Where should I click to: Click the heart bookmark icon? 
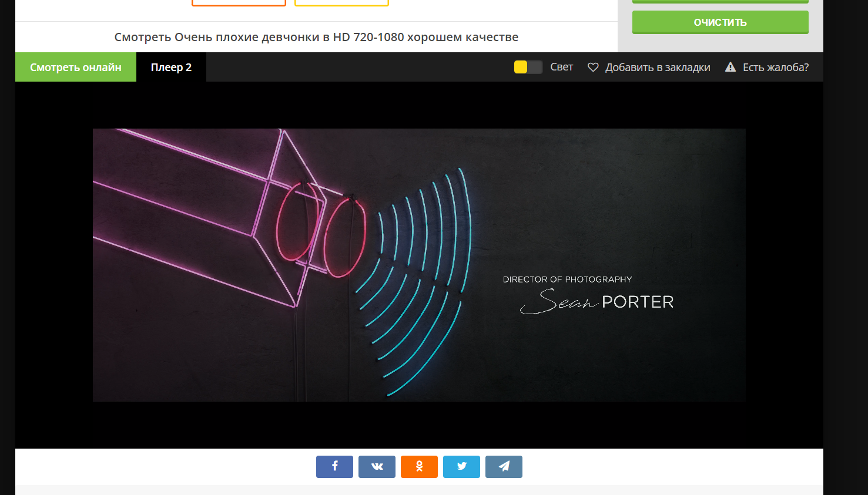tap(593, 68)
